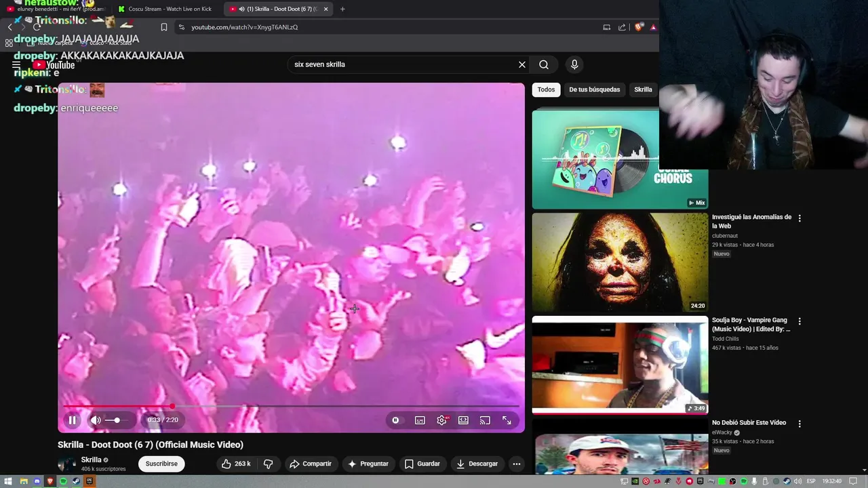This screenshot has width=868, height=488.
Task: Enter fullscreen video mode
Action: (x=507, y=420)
